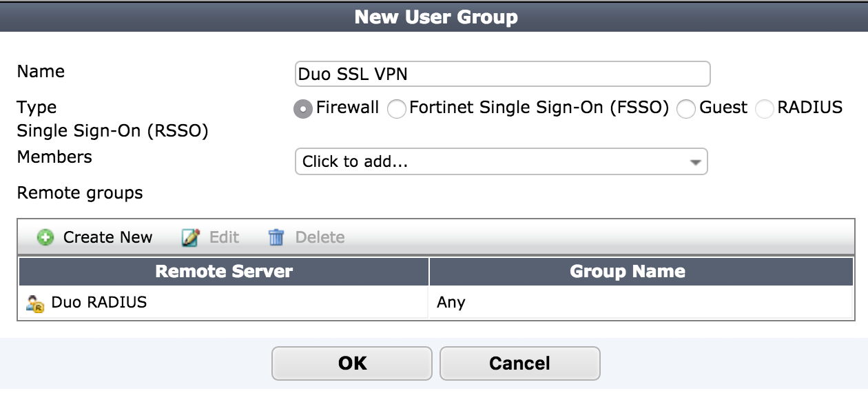
Task: Cancel the New User Group dialog
Action: (520, 363)
